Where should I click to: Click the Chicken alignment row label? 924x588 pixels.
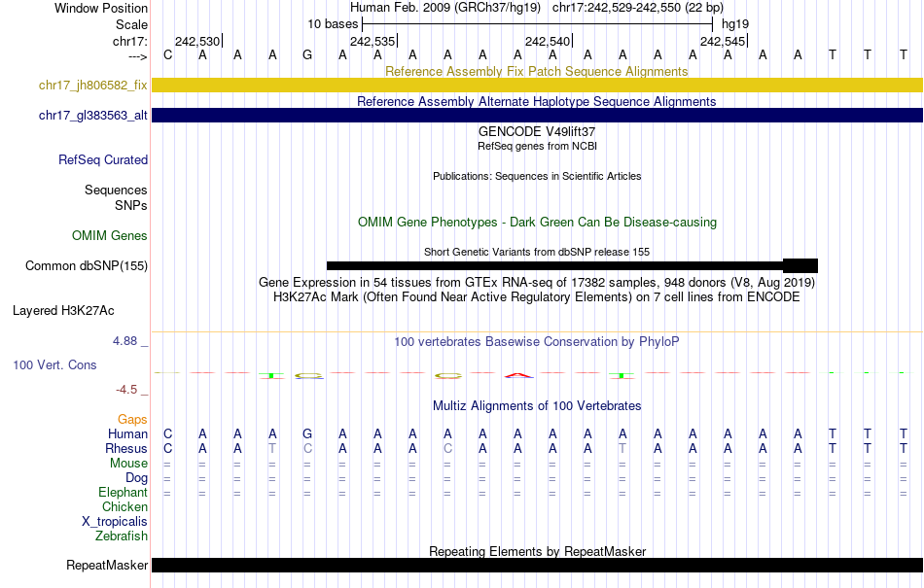coord(124,506)
